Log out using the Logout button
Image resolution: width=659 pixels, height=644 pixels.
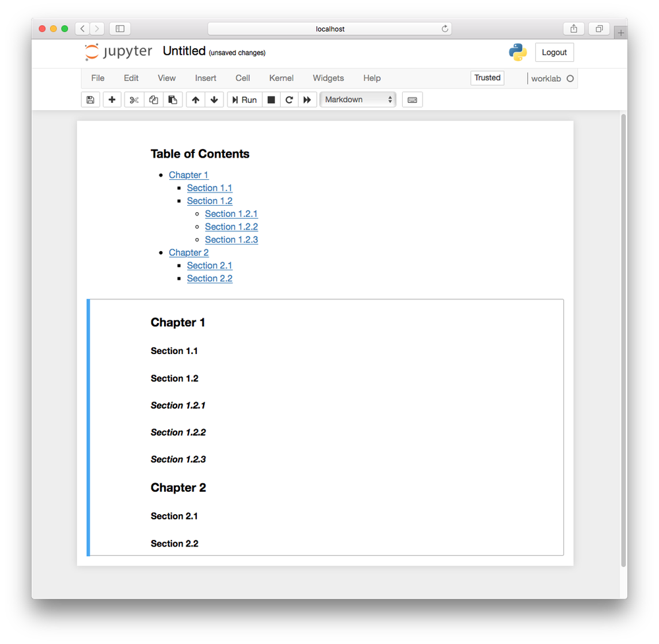554,52
